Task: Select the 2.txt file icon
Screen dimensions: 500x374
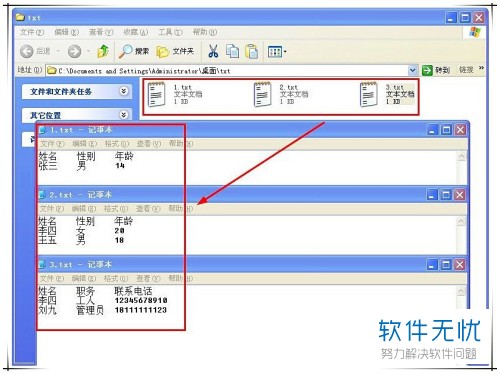Action: click(262, 94)
